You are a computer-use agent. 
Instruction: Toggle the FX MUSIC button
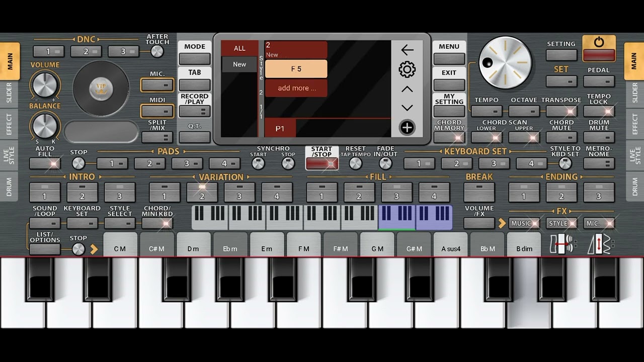(524, 223)
